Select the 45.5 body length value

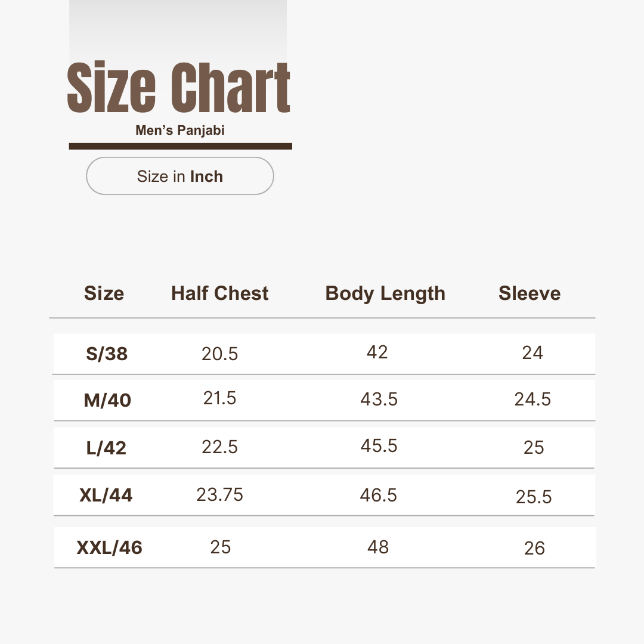click(x=379, y=446)
